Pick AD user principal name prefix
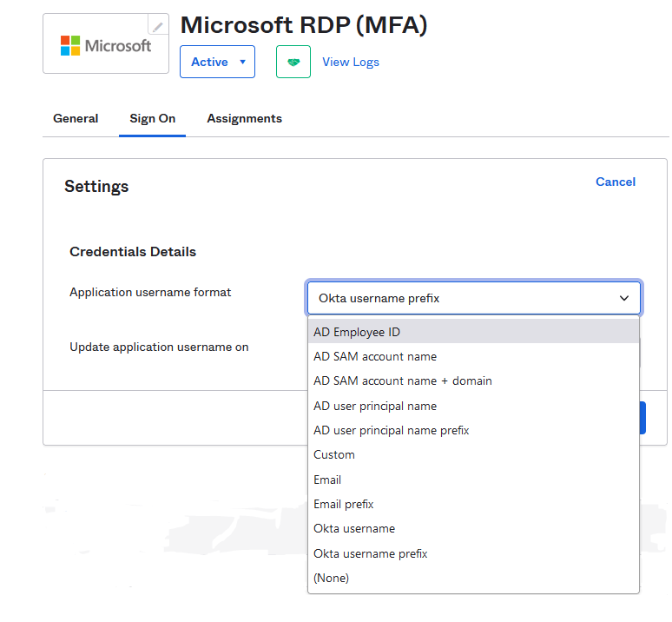The width and height of the screenshot is (672, 622). [x=473, y=430]
